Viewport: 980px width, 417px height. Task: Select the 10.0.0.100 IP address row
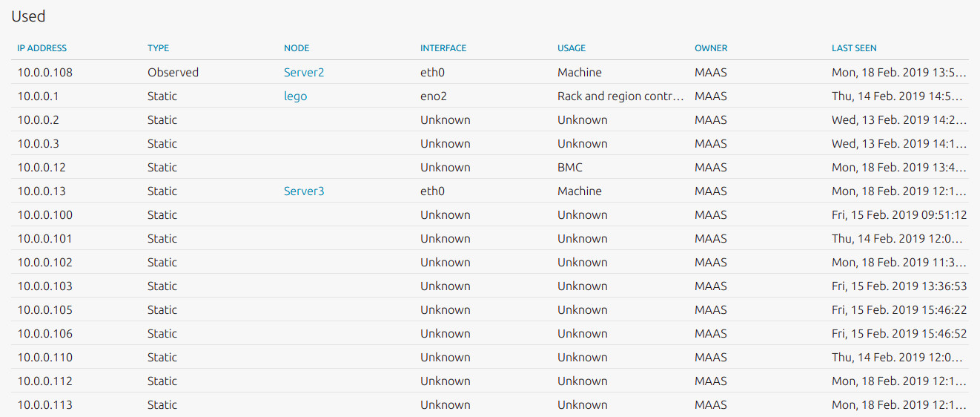pos(44,215)
